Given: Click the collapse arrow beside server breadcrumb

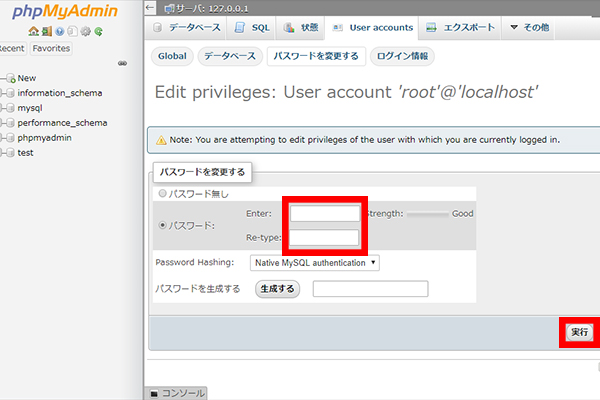Looking at the screenshot, I should [150, 7].
